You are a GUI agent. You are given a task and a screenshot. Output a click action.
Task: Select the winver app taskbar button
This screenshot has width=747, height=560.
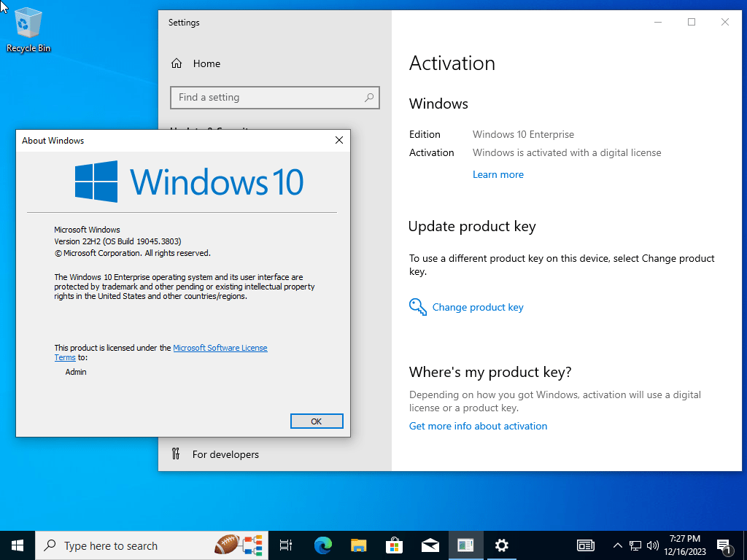[465, 545]
